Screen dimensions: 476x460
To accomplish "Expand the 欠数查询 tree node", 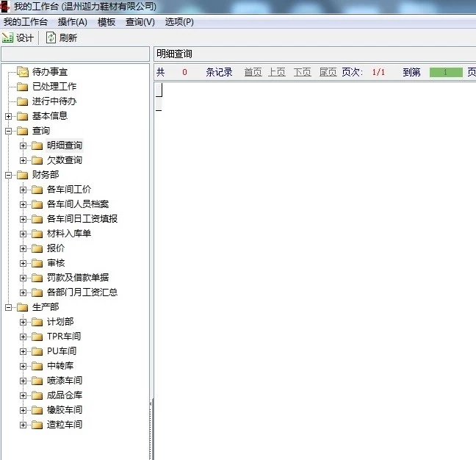I will (23, 160).
